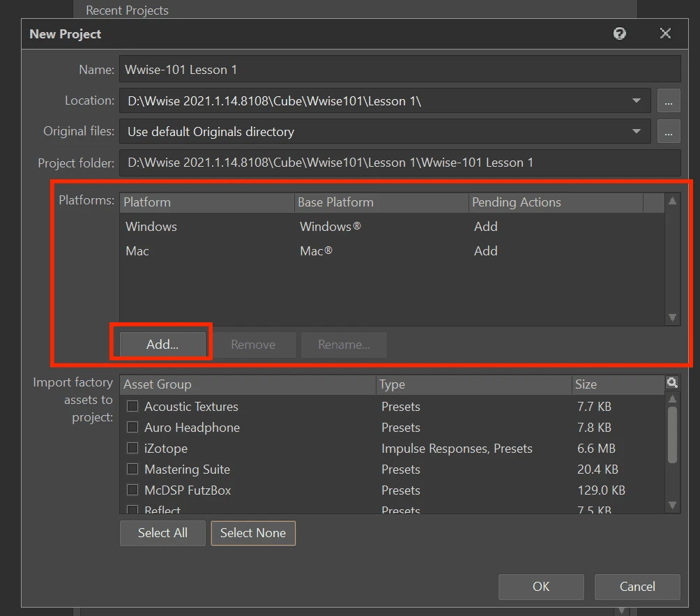The height and width of the screenshot is (616, 700).
Task: Sort assets by Type column header
Action: (473, 384)
